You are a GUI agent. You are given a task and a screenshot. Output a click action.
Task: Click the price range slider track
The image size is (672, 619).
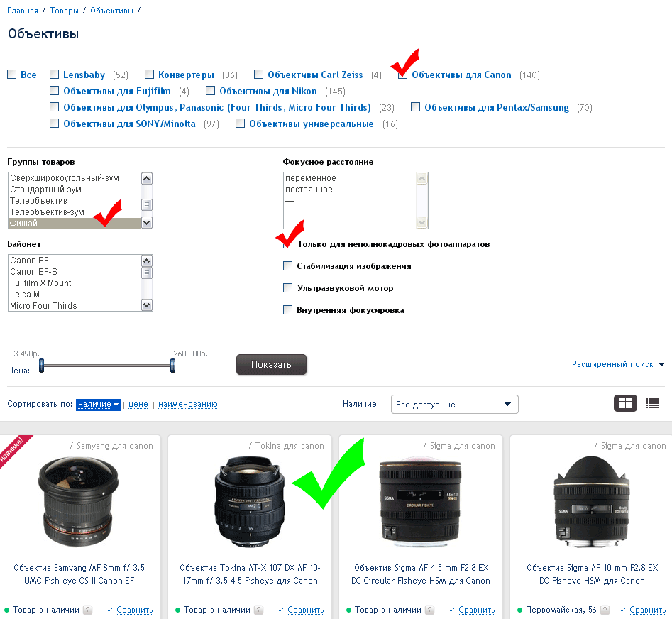pos(107,366)
